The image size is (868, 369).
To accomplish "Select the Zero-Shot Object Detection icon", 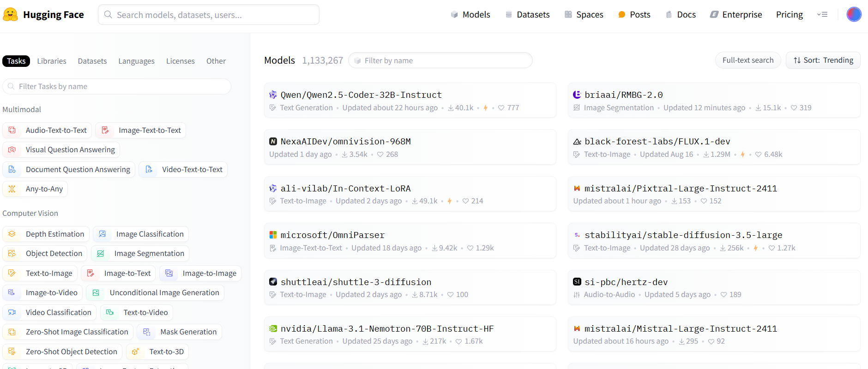I will 12,352.
